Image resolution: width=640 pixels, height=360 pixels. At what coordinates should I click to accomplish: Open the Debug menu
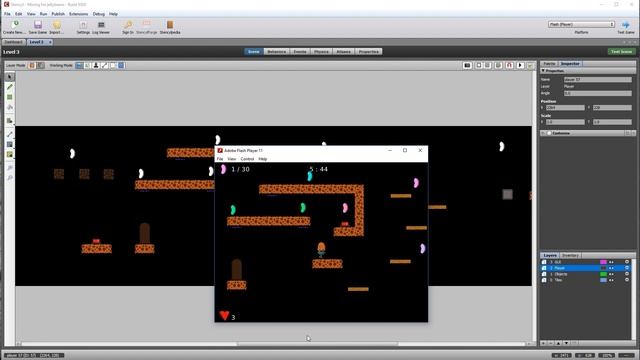tap(99, 14)
